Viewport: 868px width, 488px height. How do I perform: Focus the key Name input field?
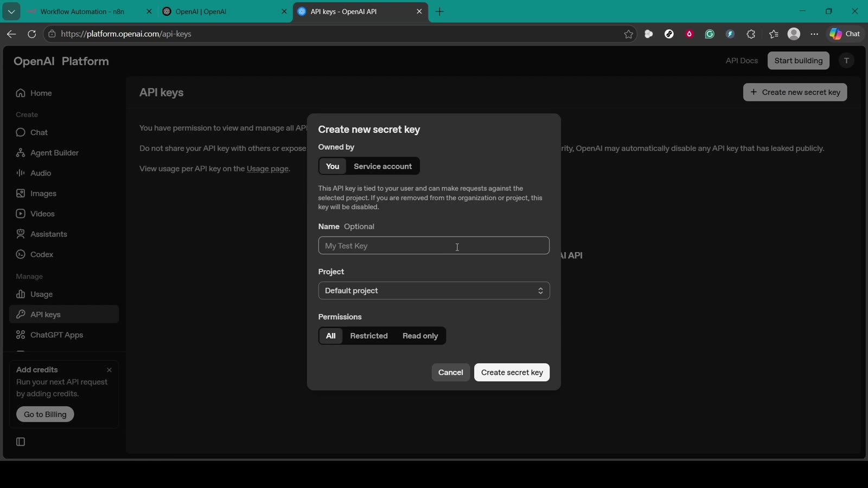coord(434,246)
